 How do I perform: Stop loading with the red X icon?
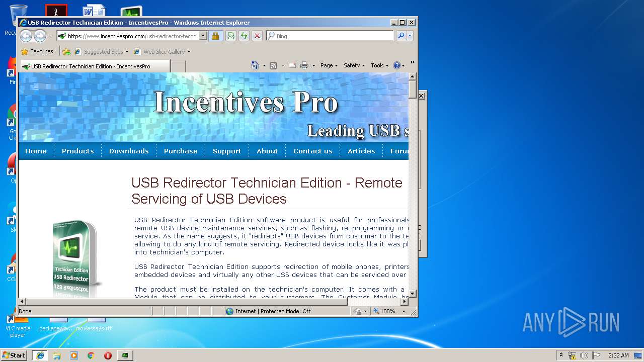[x=257, y=36]
